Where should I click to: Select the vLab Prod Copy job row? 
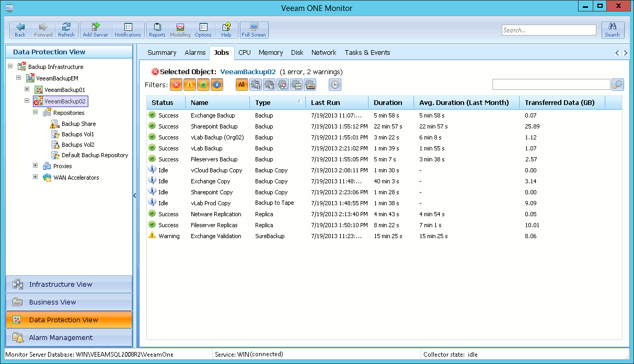coord(385,203)
